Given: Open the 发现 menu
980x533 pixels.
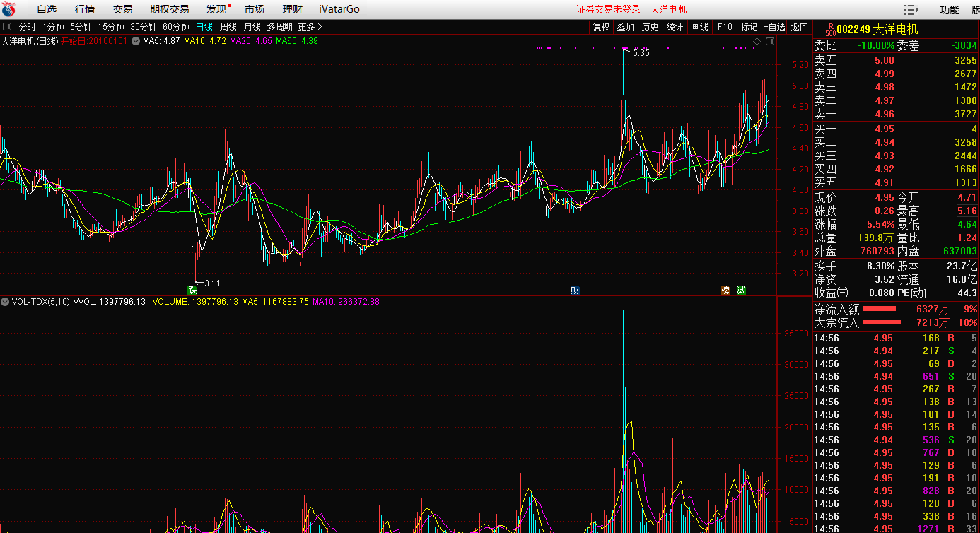Looking at the screenshot, I should [x=216, y=9].
